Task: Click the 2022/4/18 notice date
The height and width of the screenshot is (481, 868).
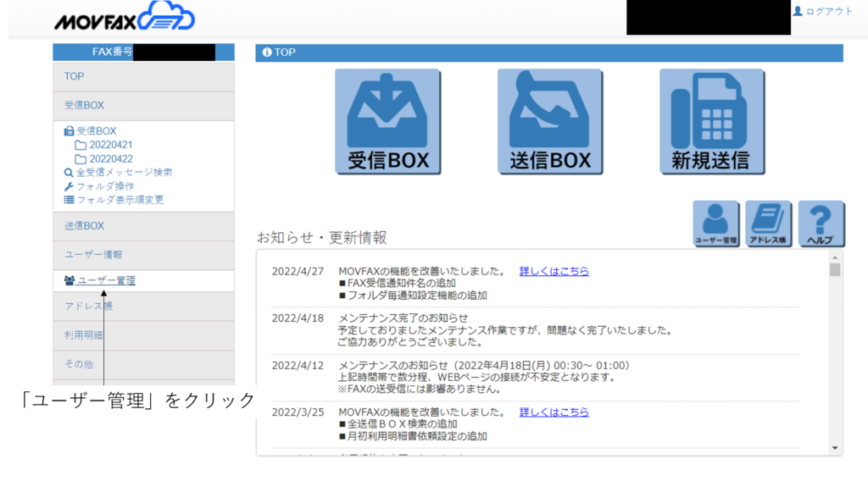Action: click(x=298, y=318)
